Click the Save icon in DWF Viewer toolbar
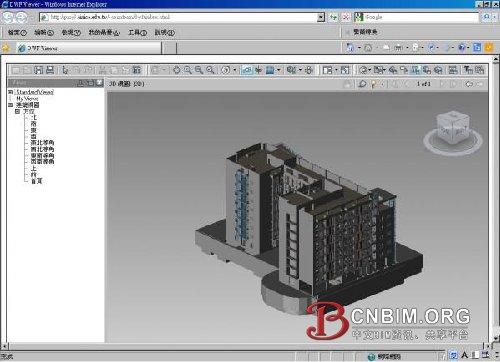Screen dimensions: 500x362 pos(39,70)
